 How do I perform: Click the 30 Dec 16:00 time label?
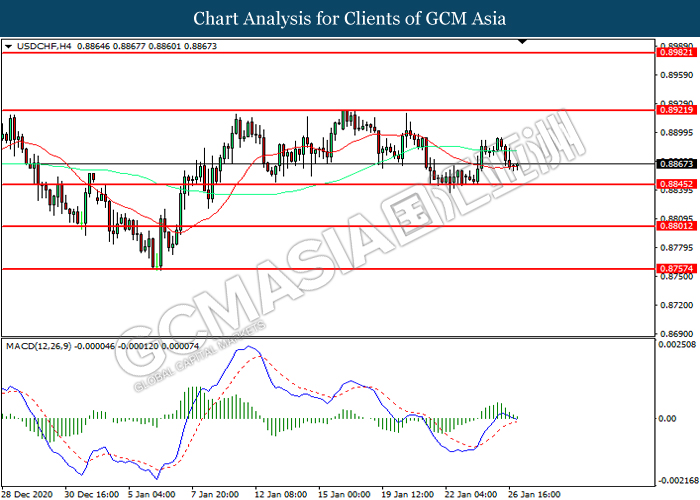click(x=92, y=494)
